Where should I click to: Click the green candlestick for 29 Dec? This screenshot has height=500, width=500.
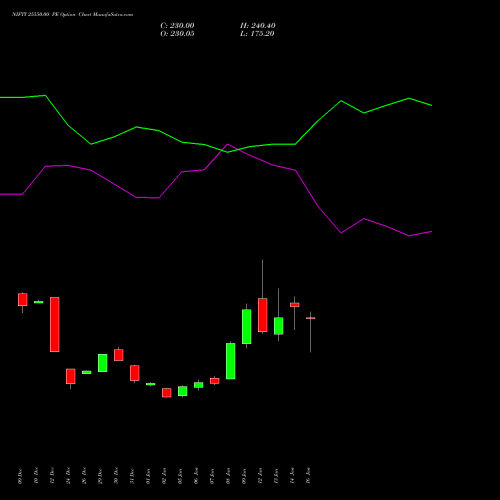pyautogui.click(x=103, y=363)
